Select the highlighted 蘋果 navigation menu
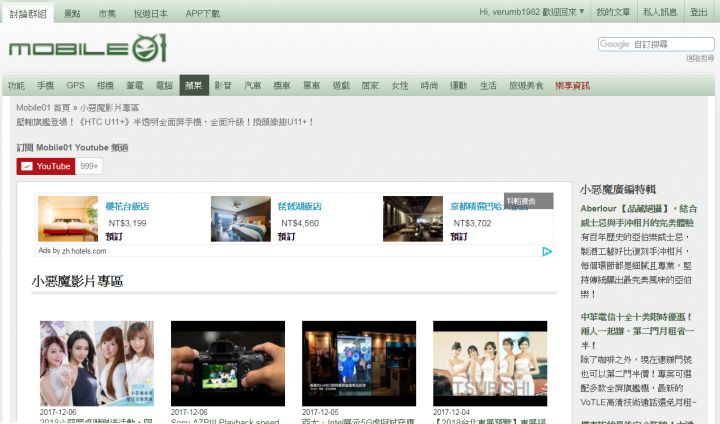Viewport: 720px width, 424px height. tap(194, 85)
